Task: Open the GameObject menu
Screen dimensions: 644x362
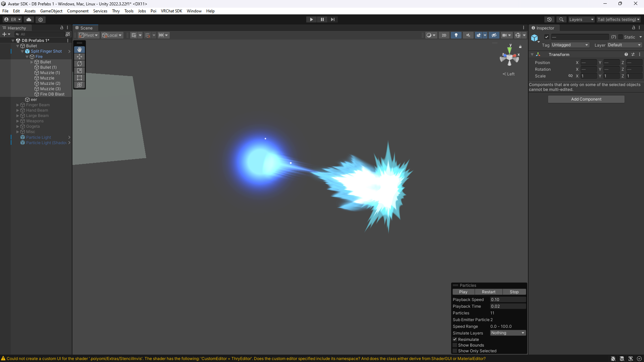Action: click(x=51, y=11)
